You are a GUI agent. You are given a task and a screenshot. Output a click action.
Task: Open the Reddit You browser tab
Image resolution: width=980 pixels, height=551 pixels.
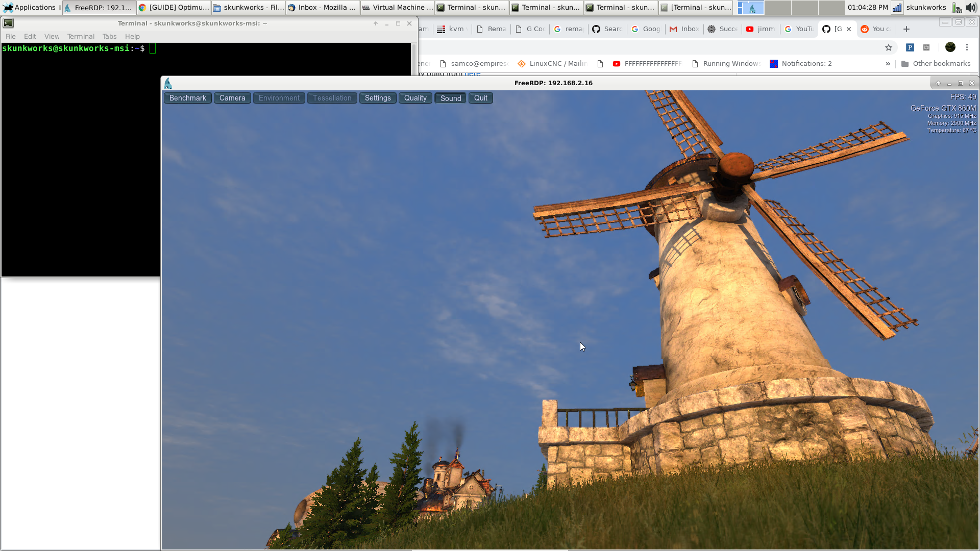(x=876, y=29)
